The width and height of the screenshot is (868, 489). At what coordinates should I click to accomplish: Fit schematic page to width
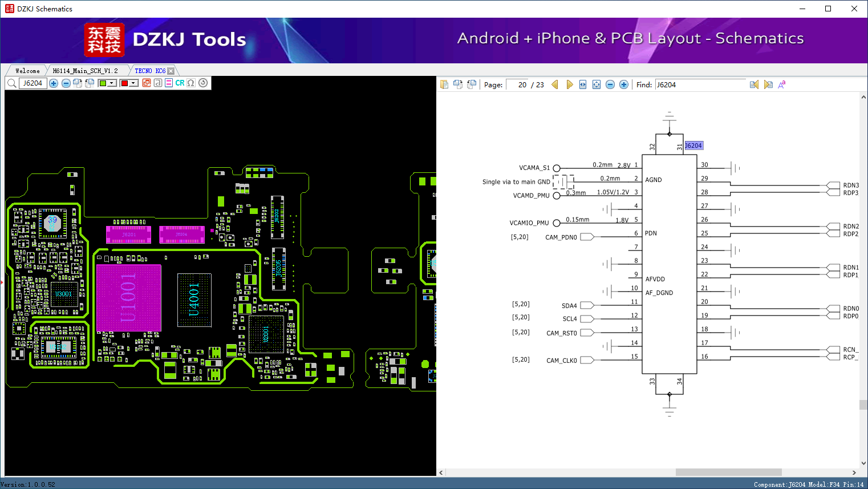[x=583, y=84]
